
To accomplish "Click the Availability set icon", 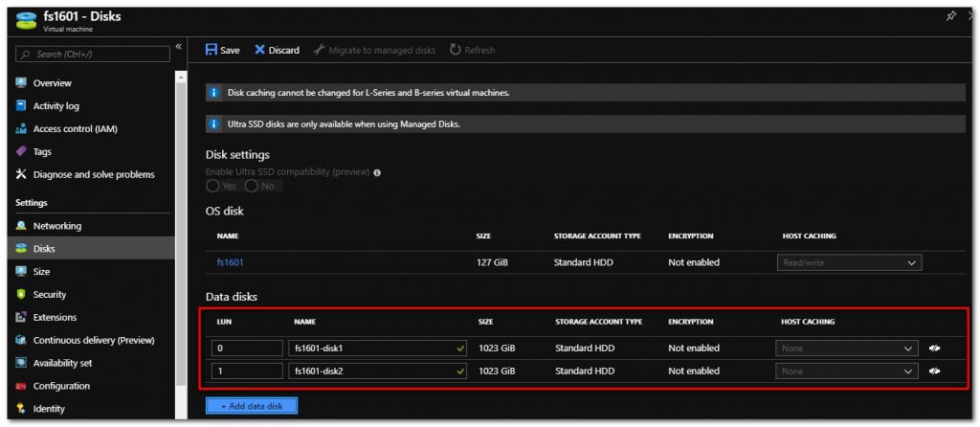I will [x=21, y=363].
